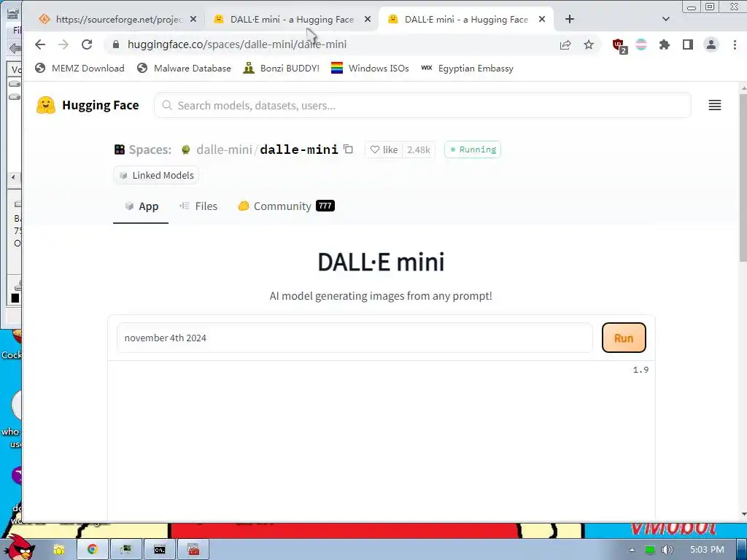
Task: Focus the search models input
Action: pyautogui.click(x=422, y=105)
